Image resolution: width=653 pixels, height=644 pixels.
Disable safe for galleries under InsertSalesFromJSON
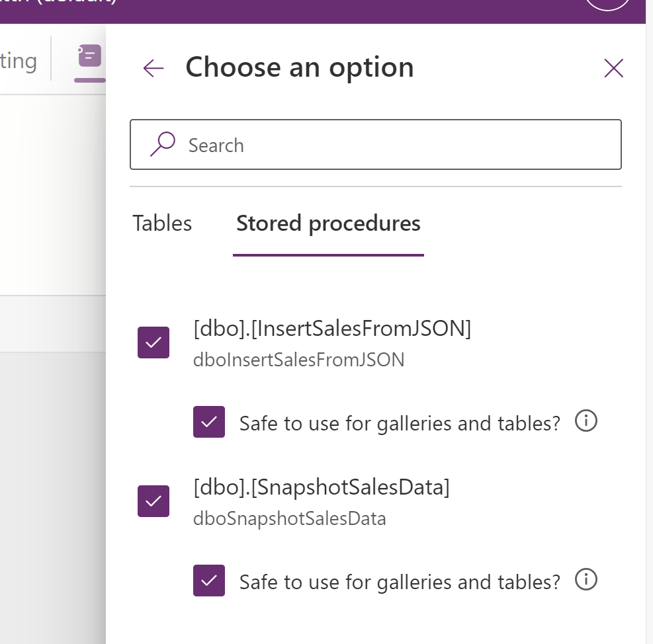coord(209,422)
